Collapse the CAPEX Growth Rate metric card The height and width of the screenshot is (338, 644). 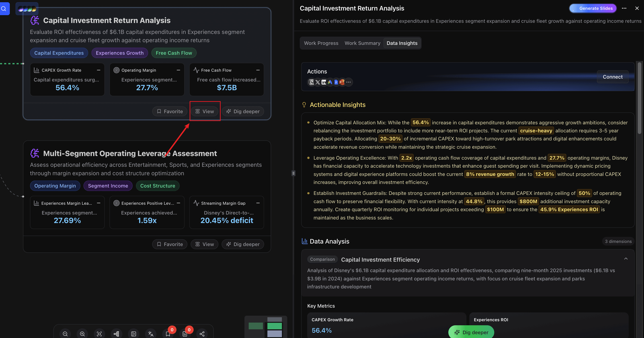[x=98, y=70]
